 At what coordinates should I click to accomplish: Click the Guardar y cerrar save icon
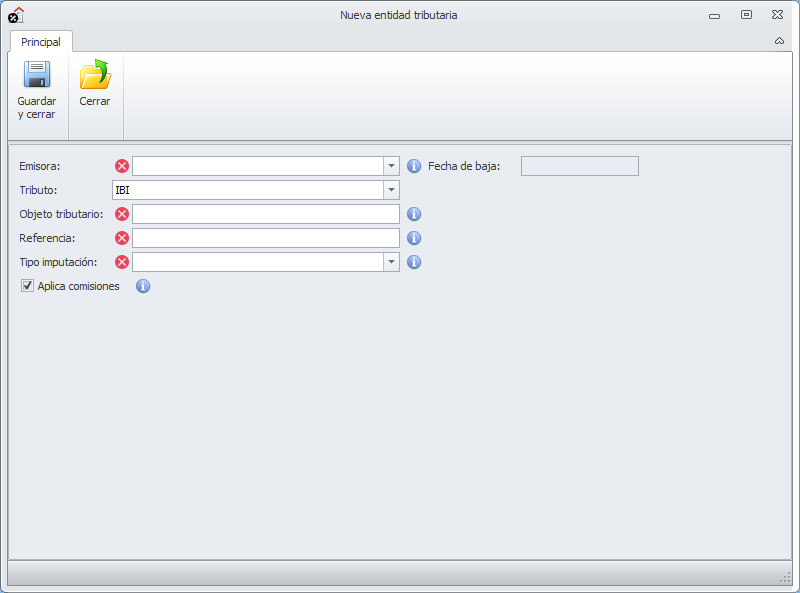37,75
